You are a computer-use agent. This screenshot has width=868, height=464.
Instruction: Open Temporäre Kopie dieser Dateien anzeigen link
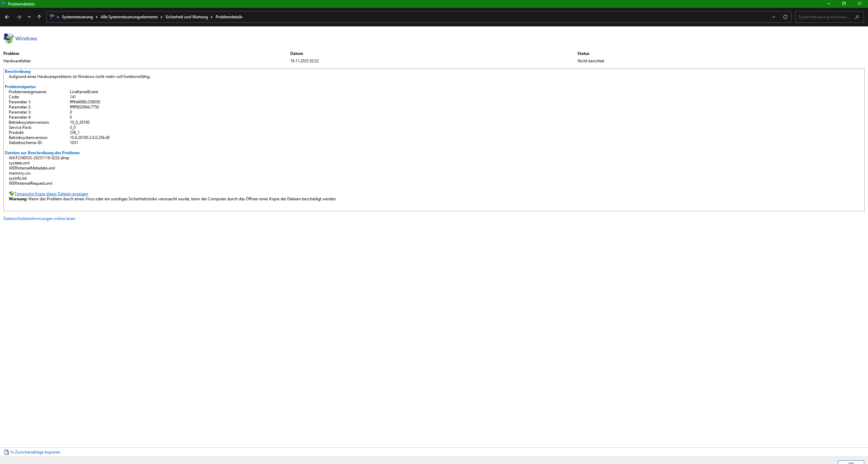pos(51,194)
